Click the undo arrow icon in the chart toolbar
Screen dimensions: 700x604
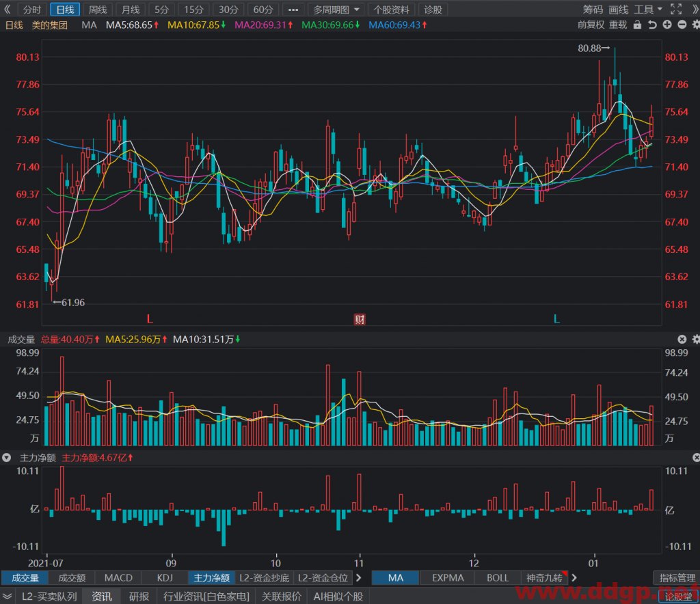point(652,25)
